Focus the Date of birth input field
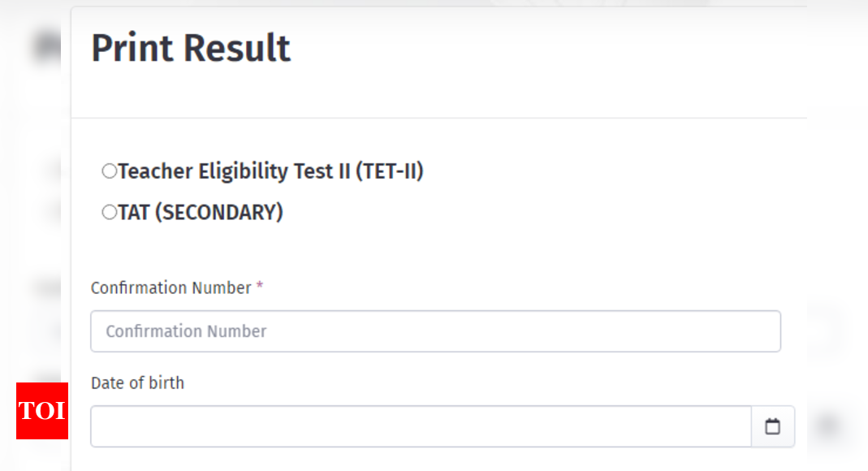The width and height of the screenshot is (868, 471). (x=421, y=426)
